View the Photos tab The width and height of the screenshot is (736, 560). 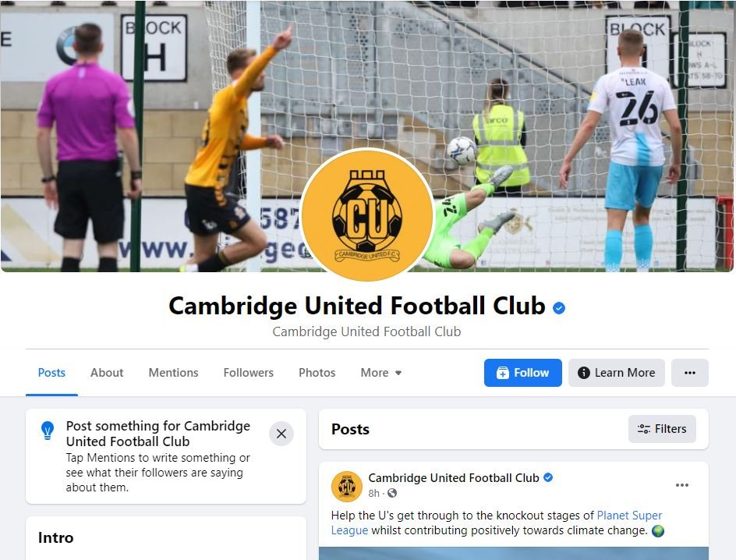pyautogui.click(x=317, y=373)
